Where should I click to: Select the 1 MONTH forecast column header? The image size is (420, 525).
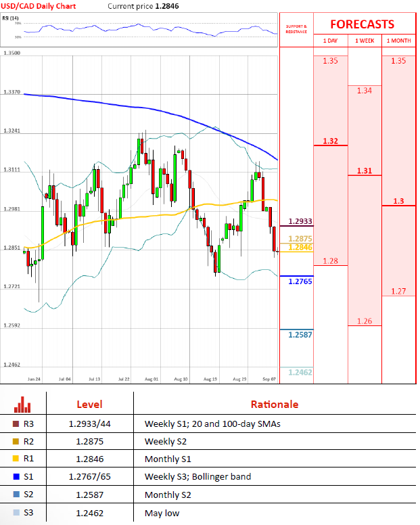tap(398, 41)
